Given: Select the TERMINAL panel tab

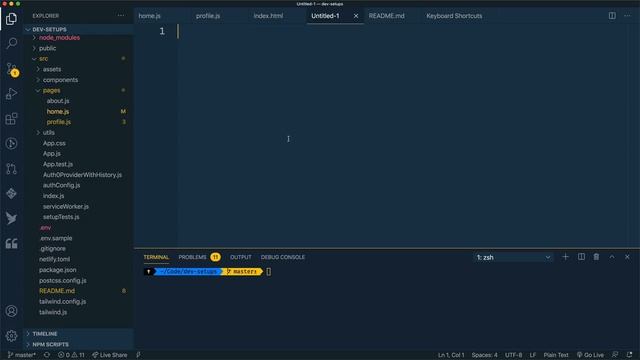Looking at the screenshot, I should click(x=156, y=257).
